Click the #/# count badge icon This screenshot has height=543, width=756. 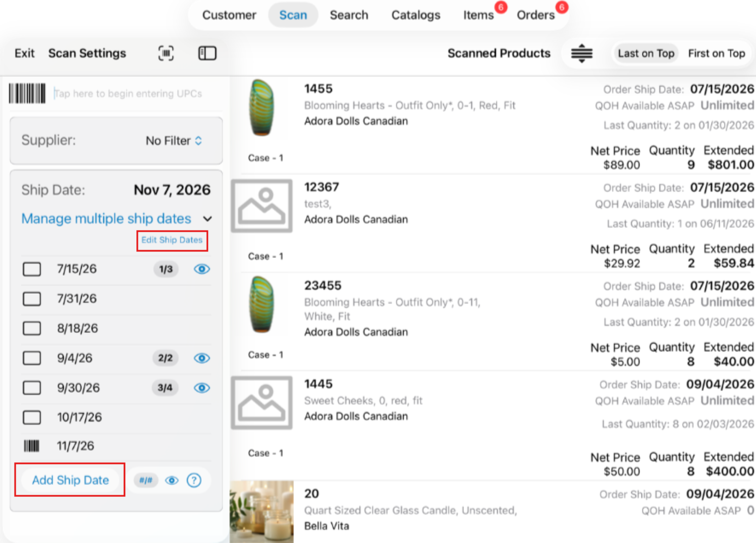pos(146,480)
